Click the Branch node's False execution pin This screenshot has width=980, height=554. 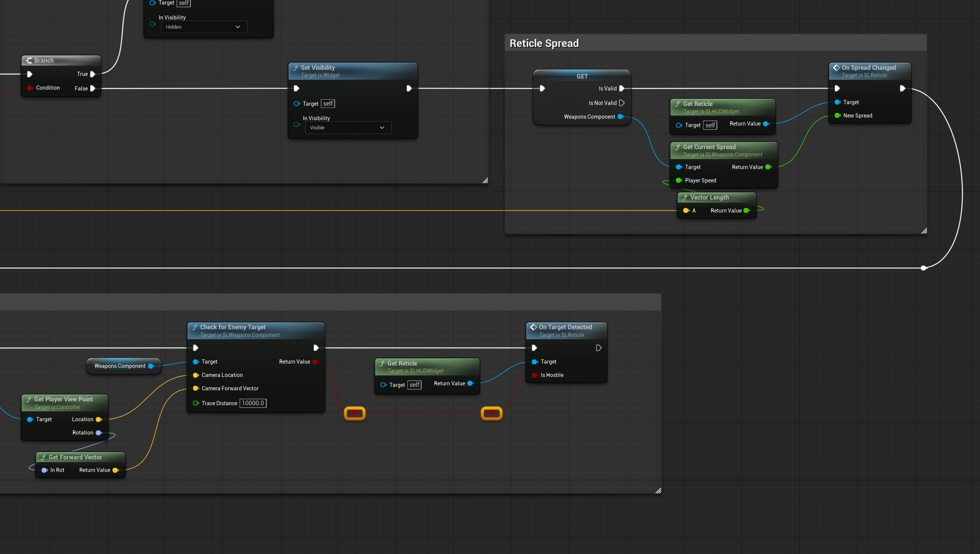click(92, 89)
